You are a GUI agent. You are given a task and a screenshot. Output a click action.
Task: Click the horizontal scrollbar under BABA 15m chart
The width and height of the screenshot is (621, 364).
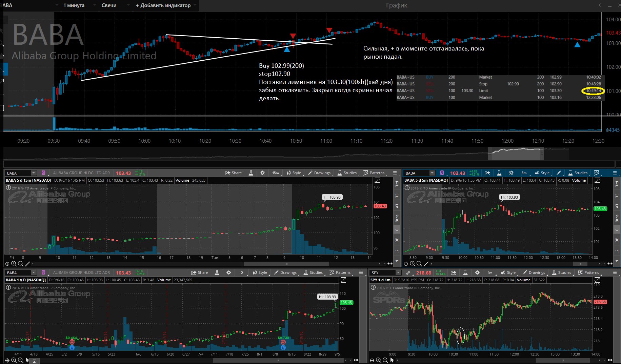[286, 264]
